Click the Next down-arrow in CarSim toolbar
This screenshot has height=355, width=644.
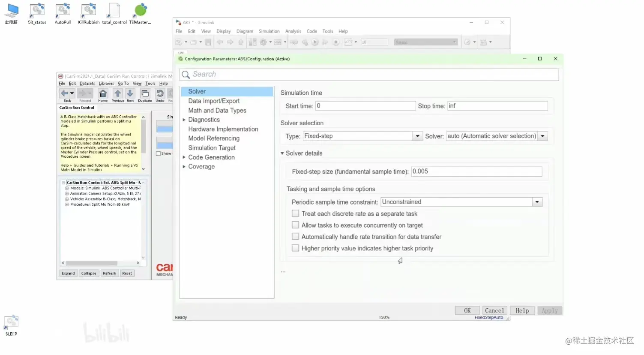(x=130, y=93)
